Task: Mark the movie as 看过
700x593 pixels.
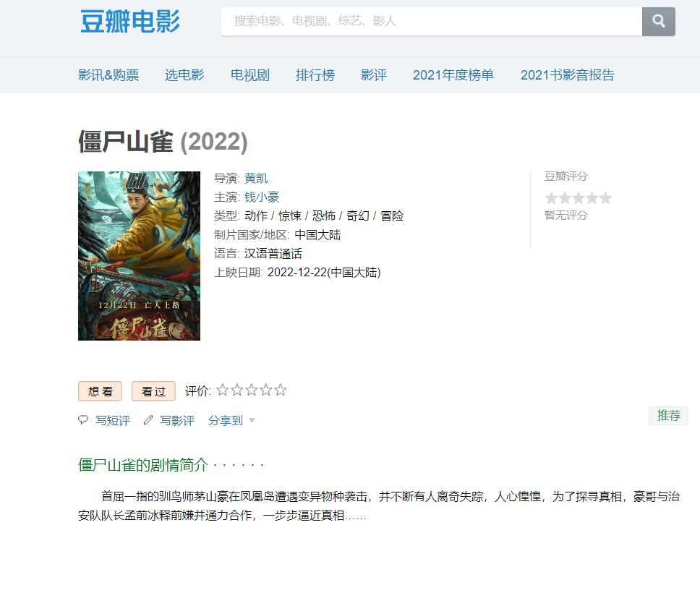Action: pyautogui.click(x=153, y=391)
